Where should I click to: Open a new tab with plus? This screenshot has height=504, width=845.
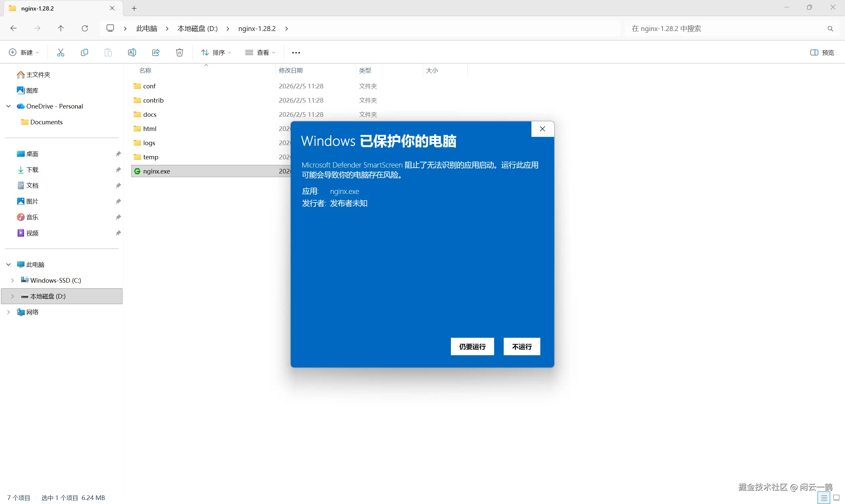click(x=134, y=9)
